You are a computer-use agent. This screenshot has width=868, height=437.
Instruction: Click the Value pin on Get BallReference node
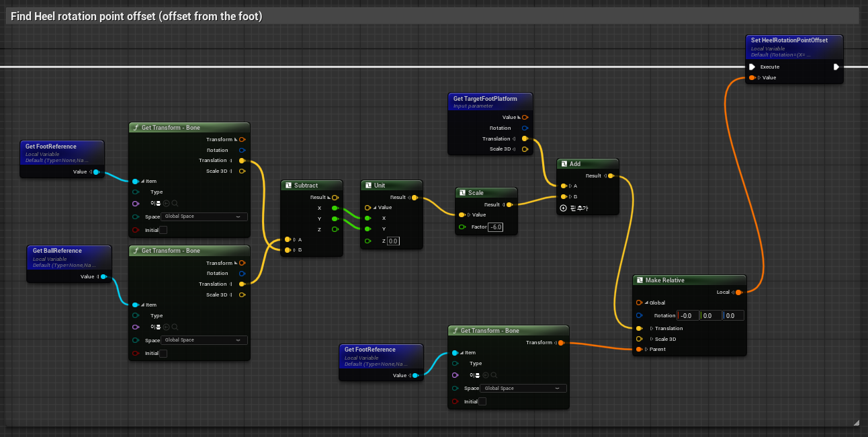[103, 276]
